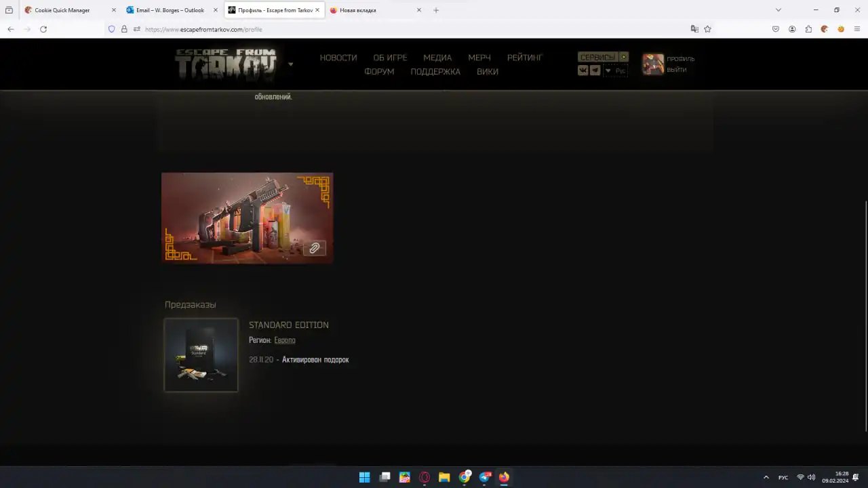The width and height of the screenshot is (868, 488).
Task: Click the СЕРВИСЫ button
Action: [x=597, y=57]
